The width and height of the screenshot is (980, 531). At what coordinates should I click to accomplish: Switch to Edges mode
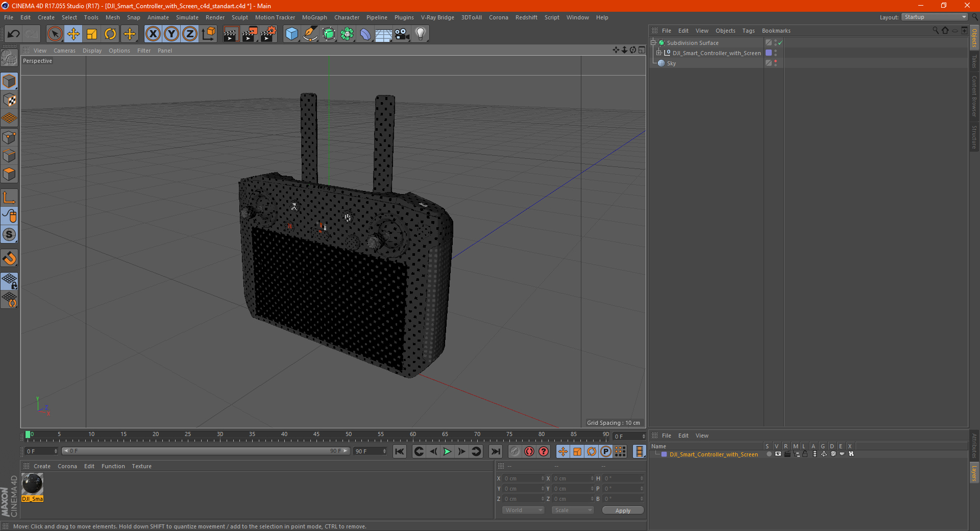9,156
